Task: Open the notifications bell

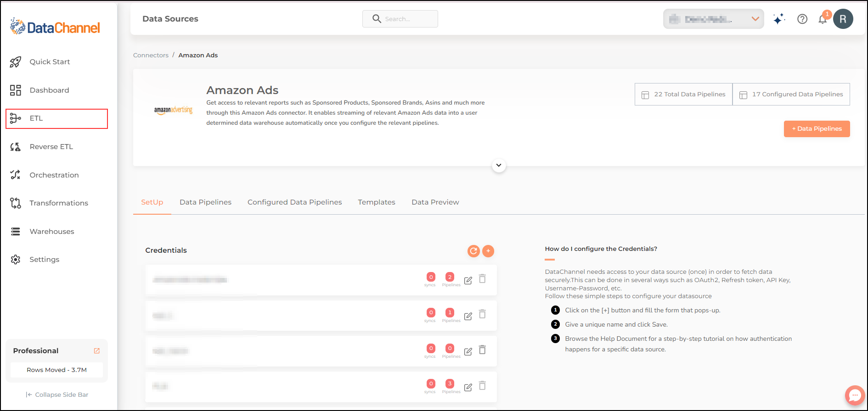Action: click(823, 19)
